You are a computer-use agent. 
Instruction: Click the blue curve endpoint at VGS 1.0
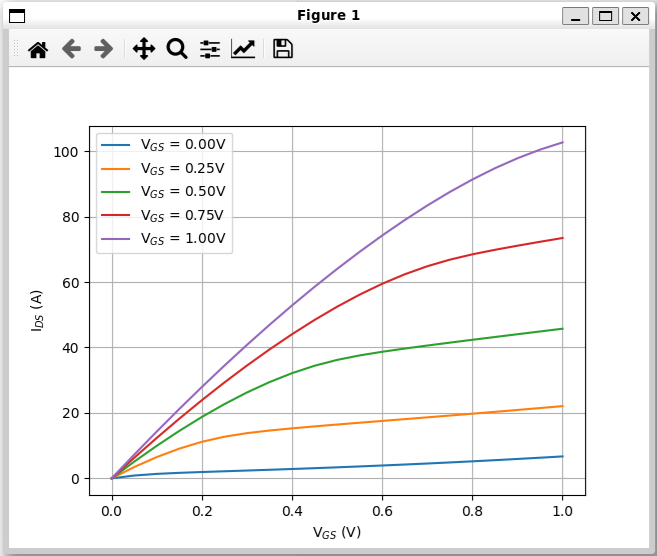562,456
